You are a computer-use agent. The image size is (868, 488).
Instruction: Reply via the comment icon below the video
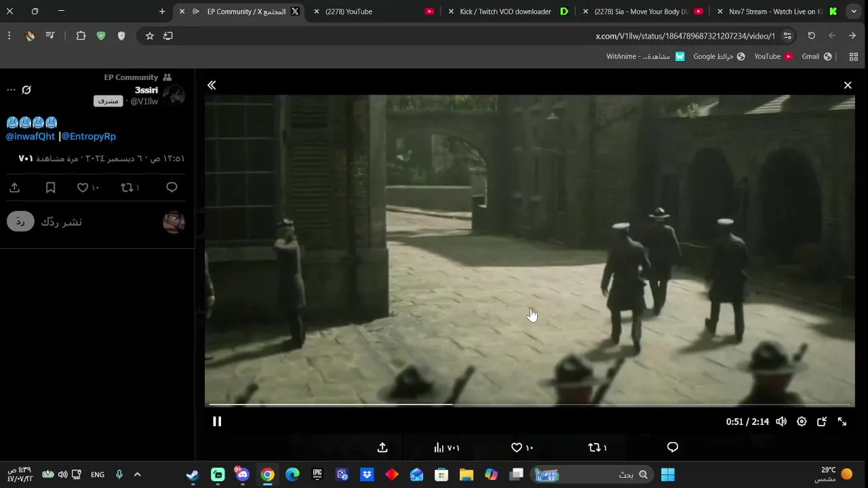pos(673,447)
